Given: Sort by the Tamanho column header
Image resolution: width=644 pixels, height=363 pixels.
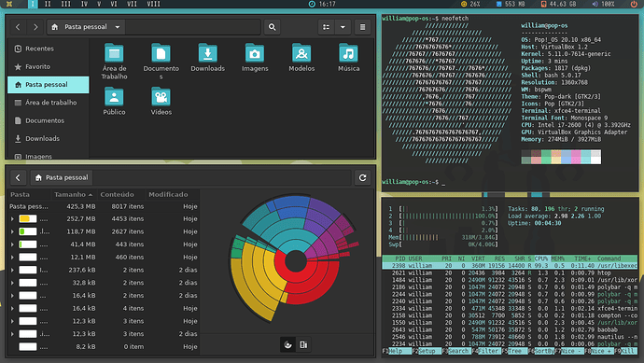Looking at the screenshot, I should tap(73, 195).
